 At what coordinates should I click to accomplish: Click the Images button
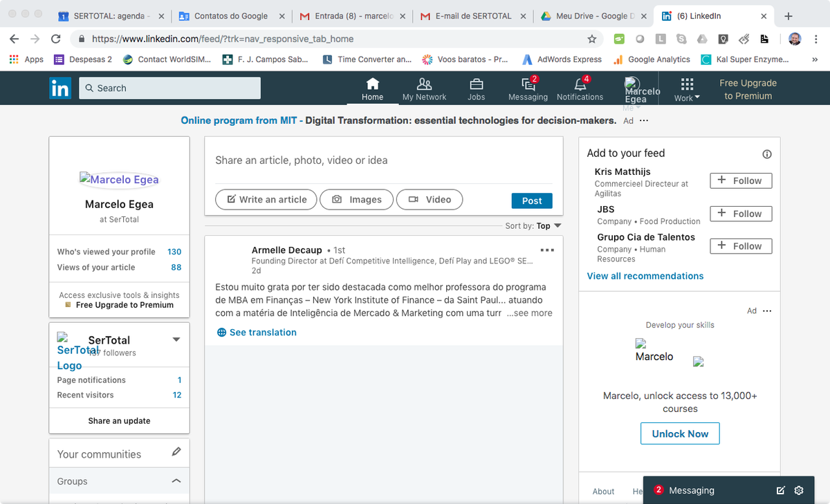[x=356, y=200]
